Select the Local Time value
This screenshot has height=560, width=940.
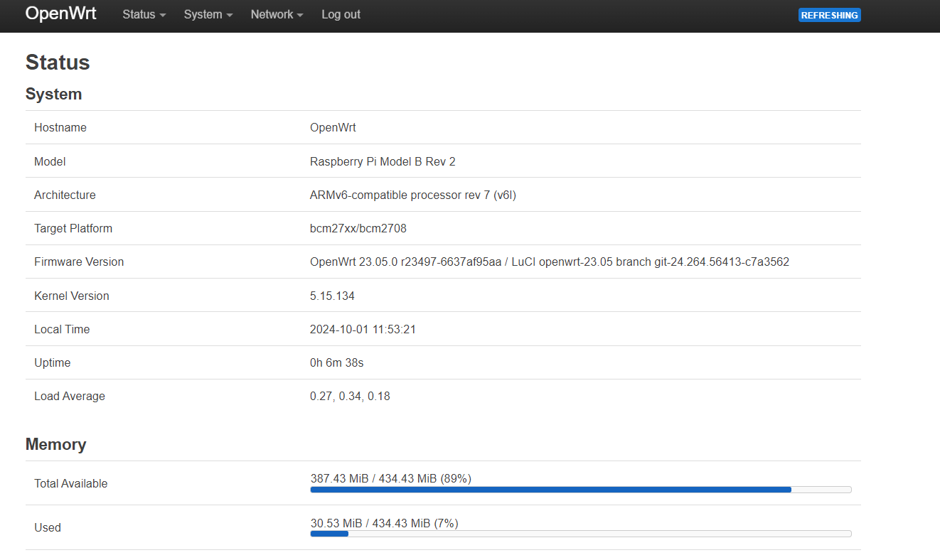pos(363,329)
